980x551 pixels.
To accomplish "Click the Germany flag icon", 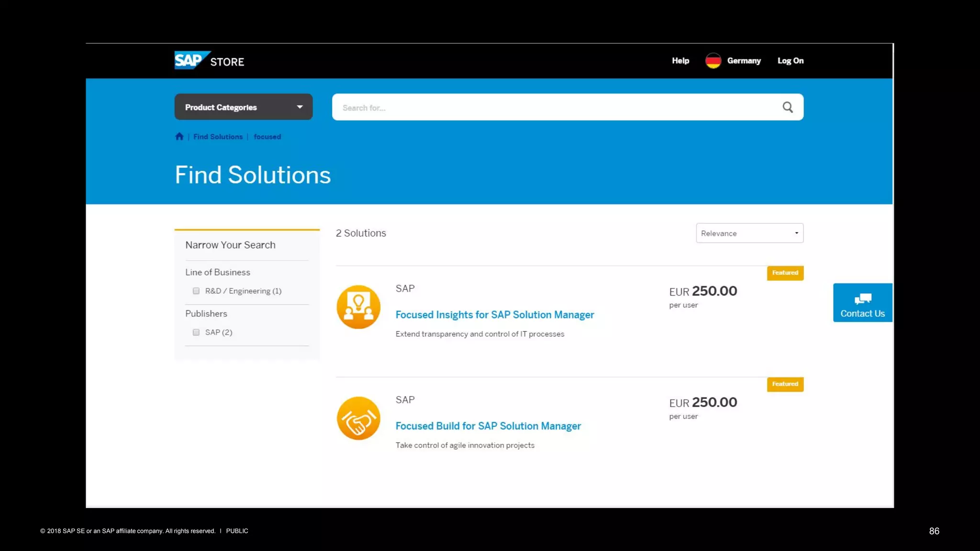I will [713, 61].
